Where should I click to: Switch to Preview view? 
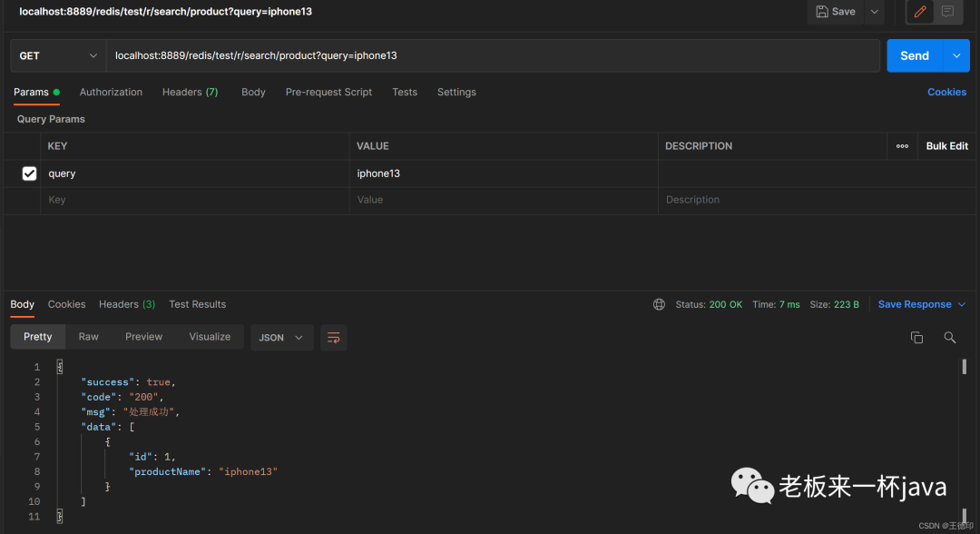(143, 337)
